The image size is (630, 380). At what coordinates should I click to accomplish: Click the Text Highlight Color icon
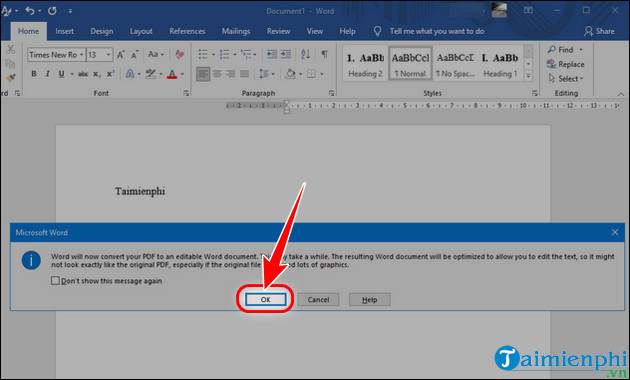click(x=151, y=74)
